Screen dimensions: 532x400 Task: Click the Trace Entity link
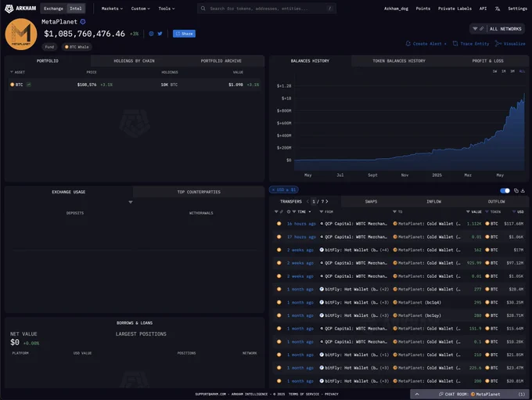coord(471,44)
